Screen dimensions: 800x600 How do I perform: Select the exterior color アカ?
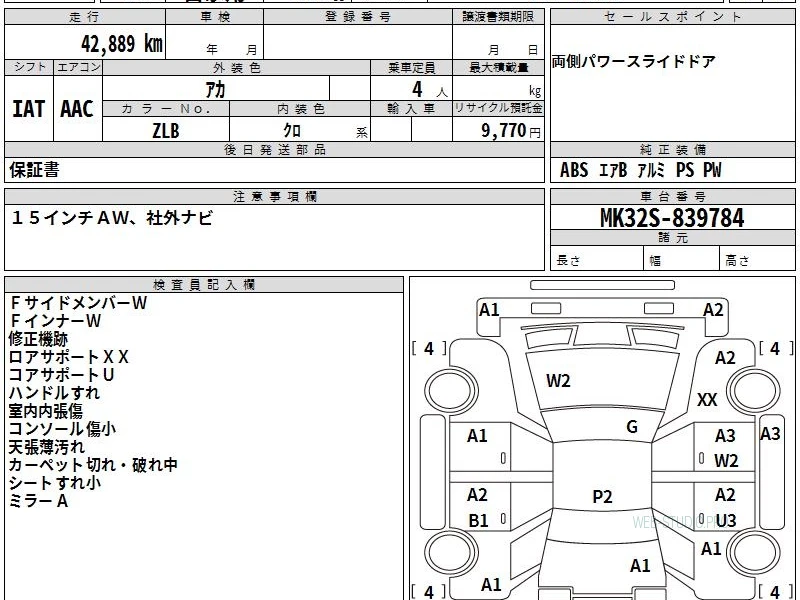coord(215,90)
